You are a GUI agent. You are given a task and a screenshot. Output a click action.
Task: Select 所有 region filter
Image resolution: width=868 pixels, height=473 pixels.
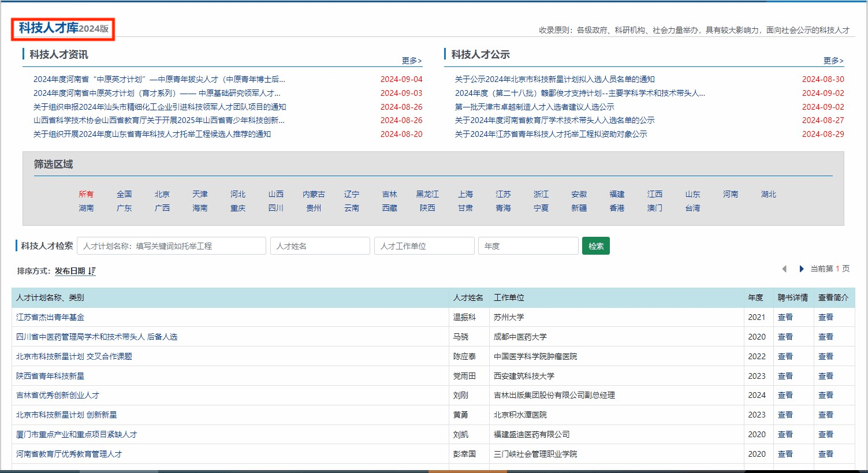click(x=86, y=194)
